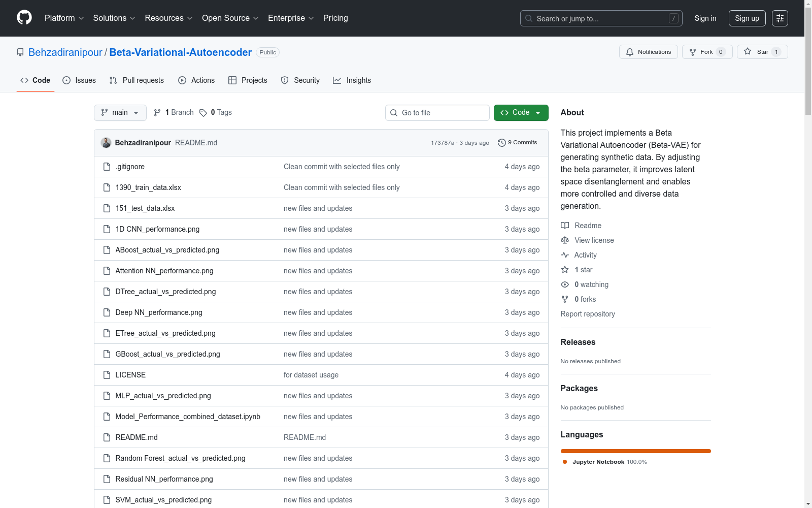
Task: Click Behzadiranipour's avatar in commit bar
Action: pos(106,143)
